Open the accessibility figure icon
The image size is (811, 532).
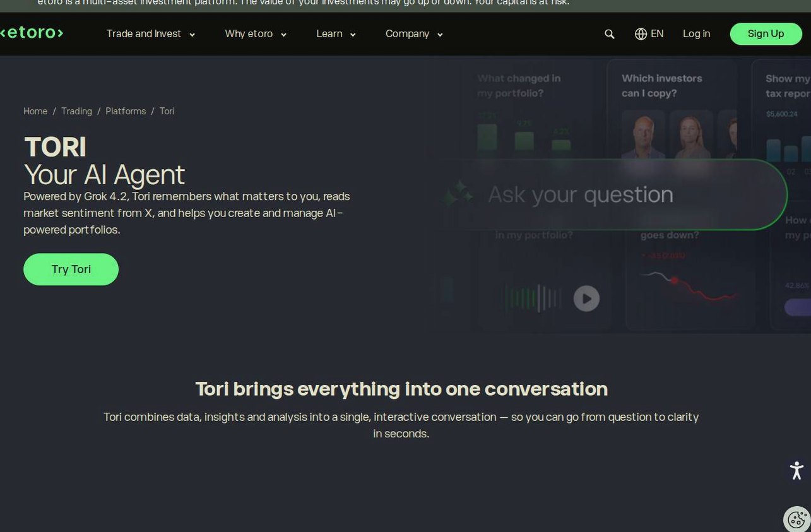coord(796,470)
